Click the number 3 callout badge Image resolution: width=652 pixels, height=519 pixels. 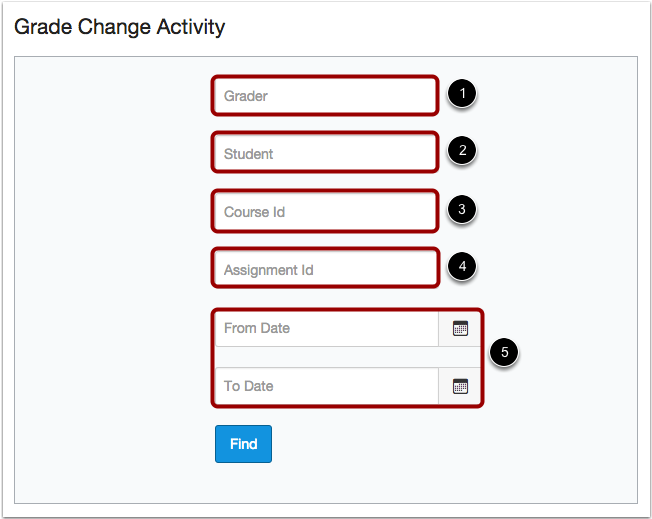click(x=462, y=209)
